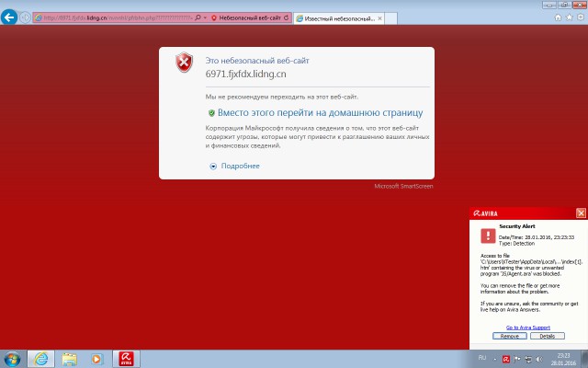588x368 pixels.
Task: Click the domain text 6971.fjxfdx.lidng.cn
Action: (x=245, y=74)
